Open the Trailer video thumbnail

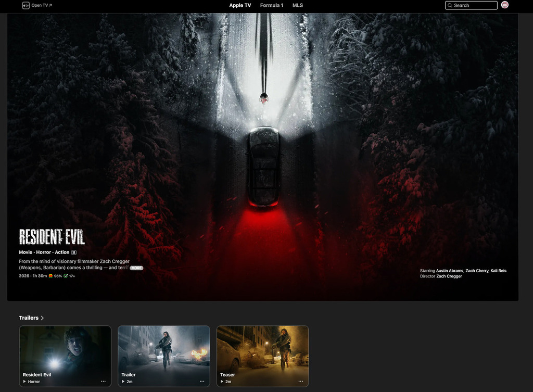pyautogui.click(x=164, y=356)
